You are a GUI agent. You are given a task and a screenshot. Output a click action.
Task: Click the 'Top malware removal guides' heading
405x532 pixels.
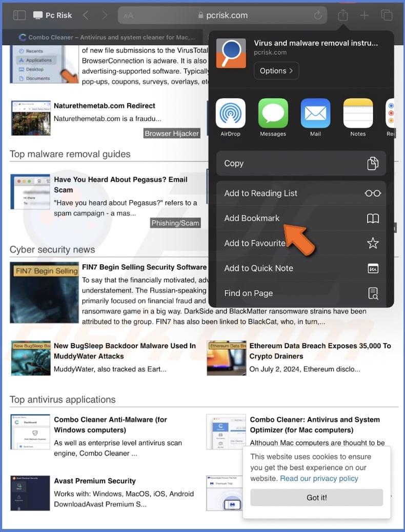70,154
